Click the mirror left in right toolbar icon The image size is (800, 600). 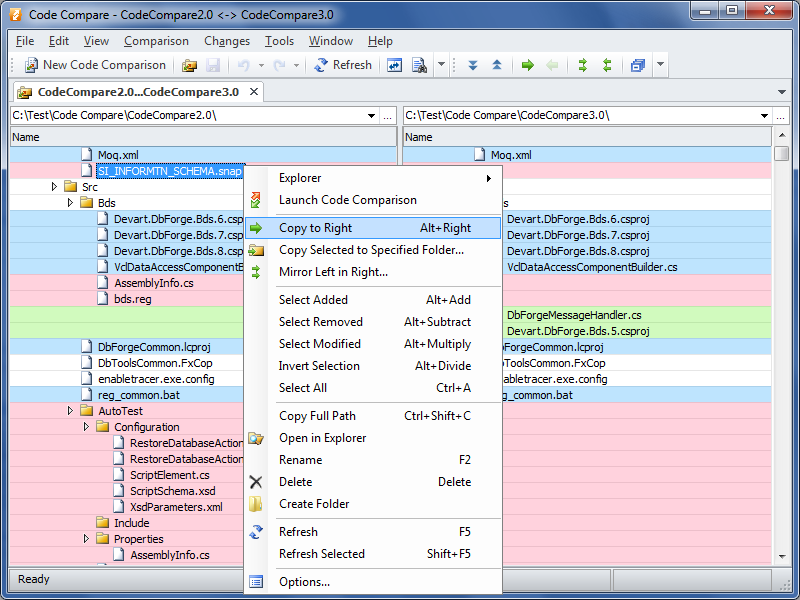583,65
